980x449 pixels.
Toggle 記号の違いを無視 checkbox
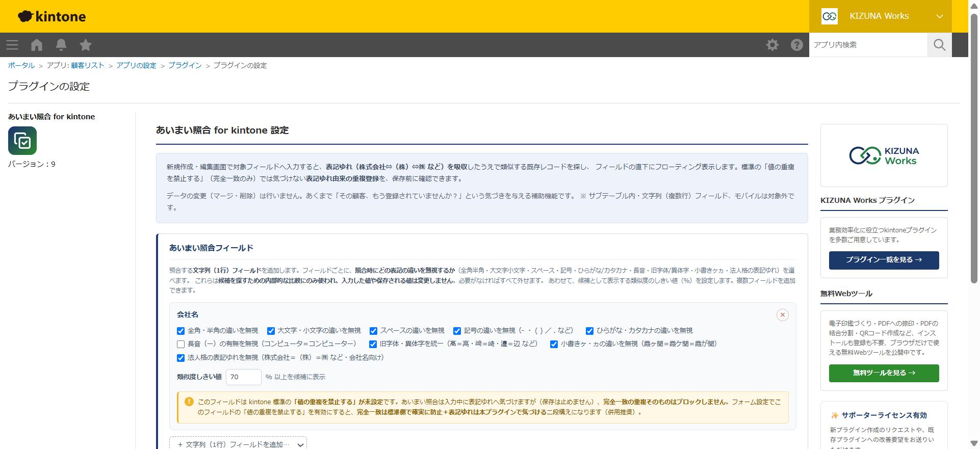[x=457, y=331]
